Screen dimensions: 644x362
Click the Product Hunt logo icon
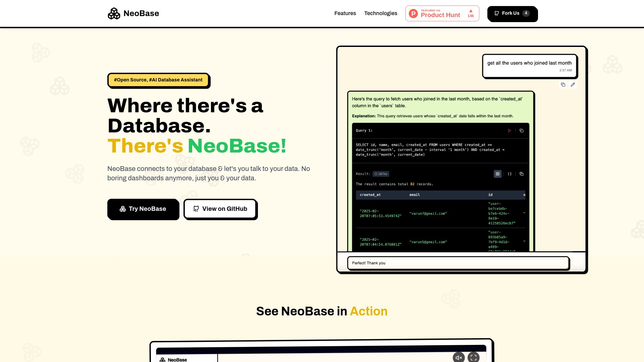413,13
